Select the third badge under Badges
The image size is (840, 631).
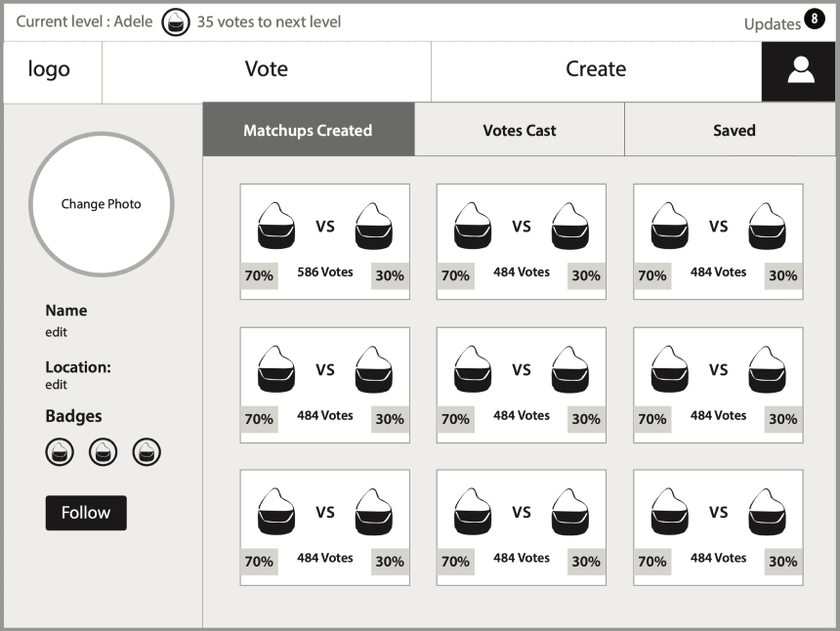tap(147, 452)
